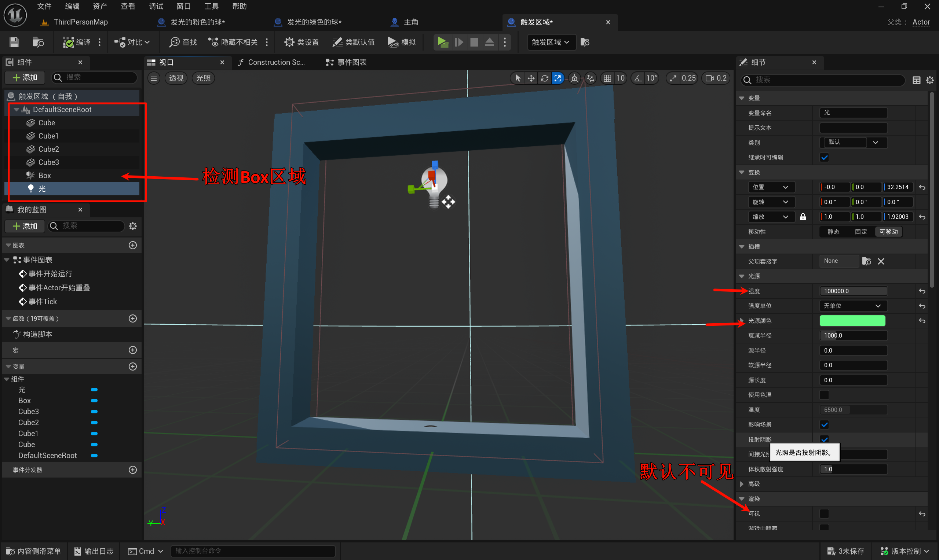
Task: Toggle 影响场景 checkbox
Action: (824, 424)
